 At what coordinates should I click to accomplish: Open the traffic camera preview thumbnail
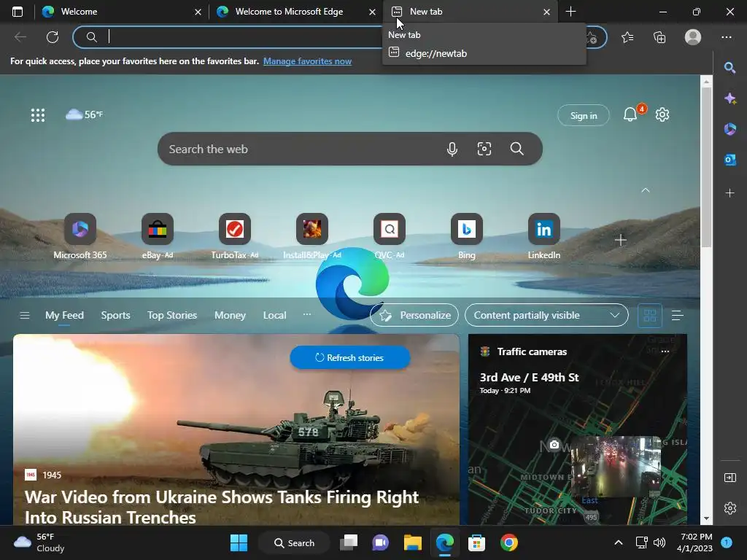click(x=616, y=467)
